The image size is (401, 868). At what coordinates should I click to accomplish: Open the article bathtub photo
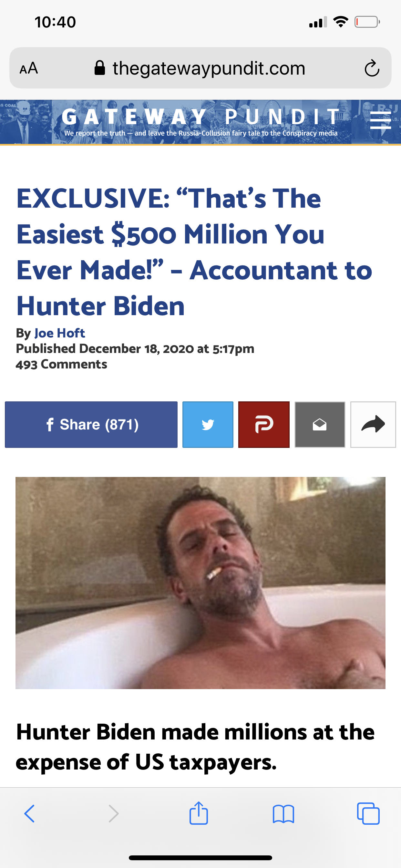[200, 583]
